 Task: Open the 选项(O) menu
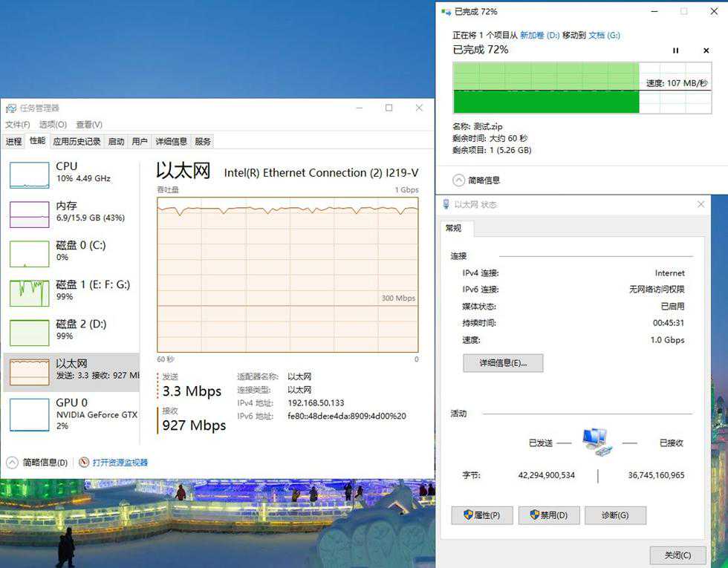(x=53, y=125)
